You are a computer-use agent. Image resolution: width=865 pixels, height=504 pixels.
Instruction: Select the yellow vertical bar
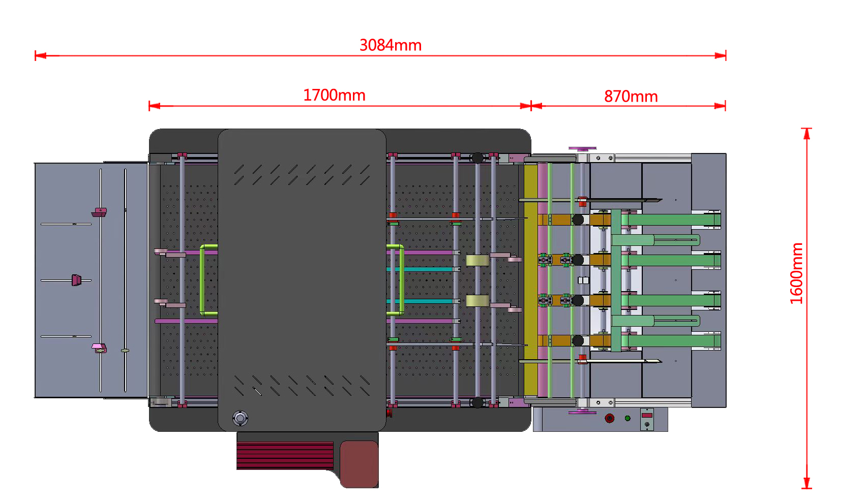[530, 279]
